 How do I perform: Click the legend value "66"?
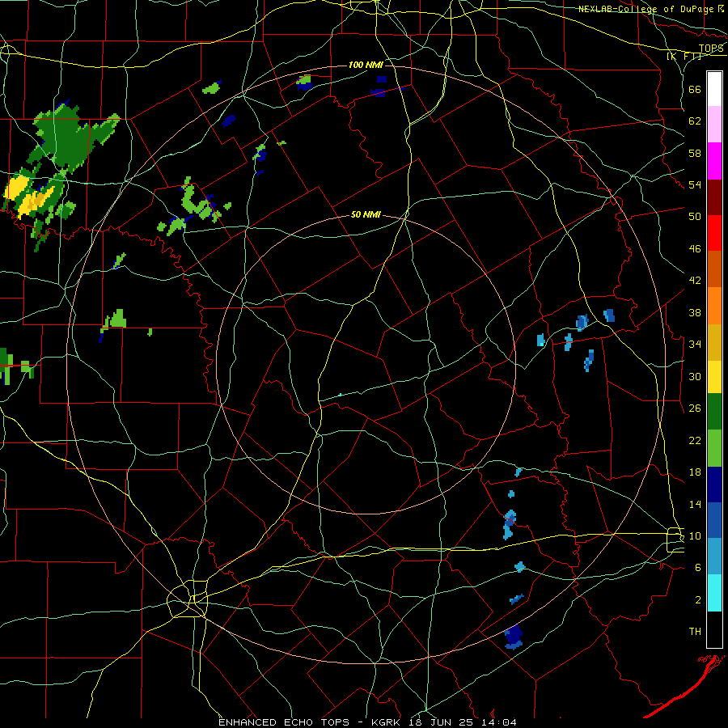pos(695,89)
